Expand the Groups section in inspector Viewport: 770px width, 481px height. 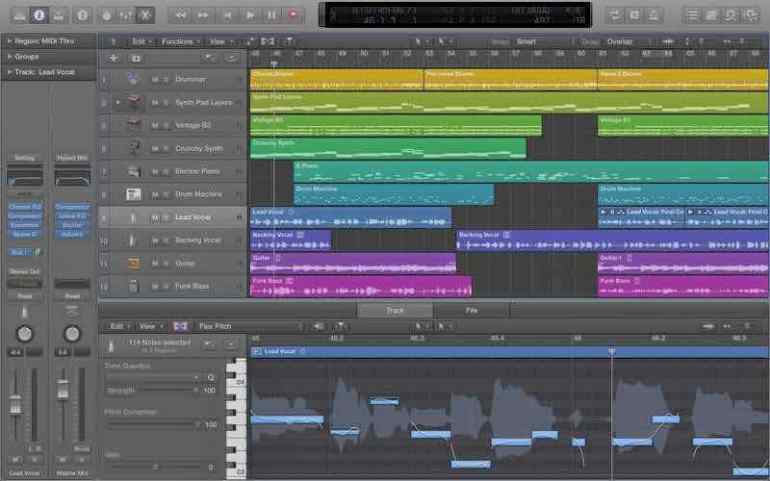coord(9,56)
